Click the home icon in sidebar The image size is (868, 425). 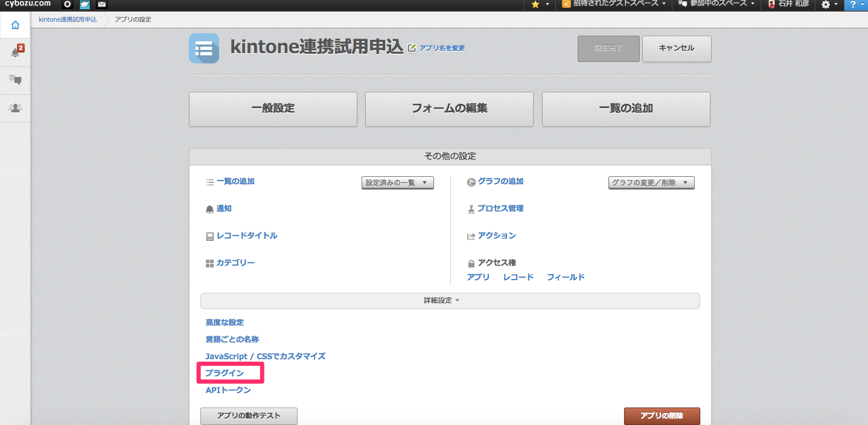(15, 25)
